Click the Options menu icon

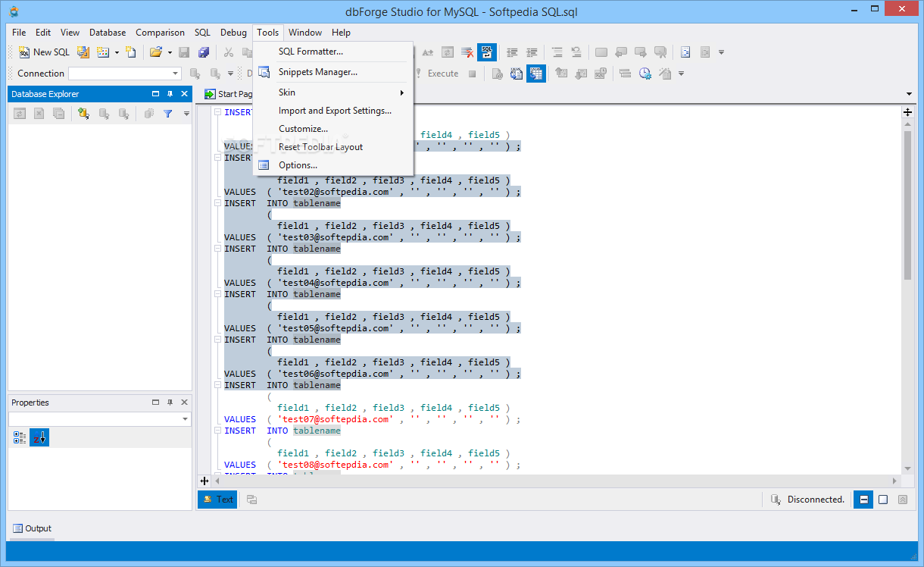tap(264, 165)
